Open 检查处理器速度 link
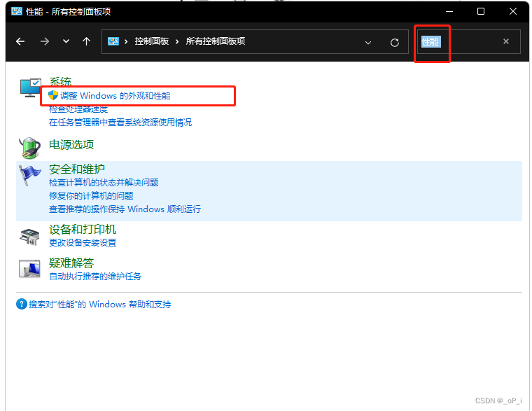The image size is (532, 411). pos(78,109)
